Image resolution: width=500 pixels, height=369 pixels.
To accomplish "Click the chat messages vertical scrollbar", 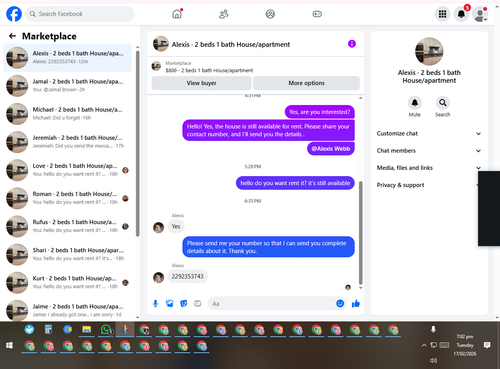I will click(x=360, y=232).
